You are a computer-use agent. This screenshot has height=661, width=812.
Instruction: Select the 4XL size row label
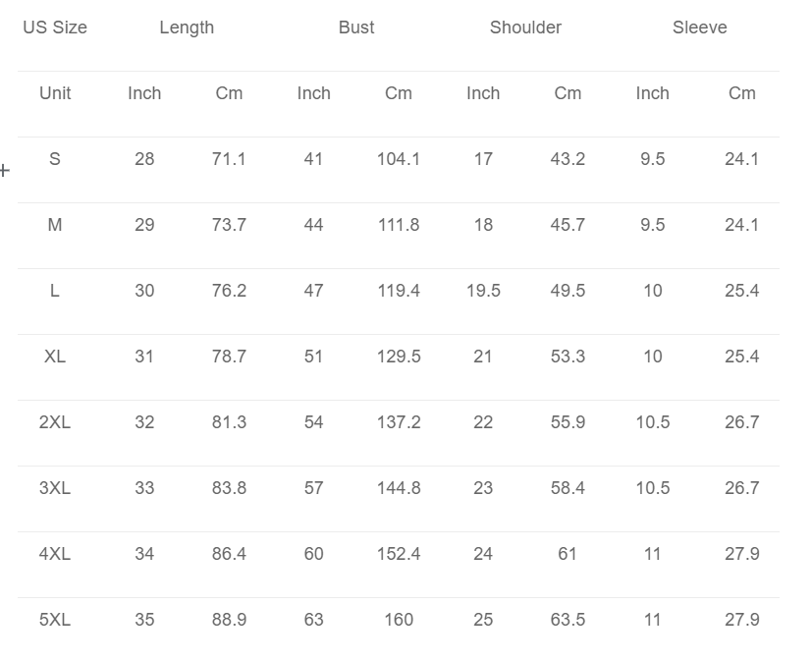click(x=55, y=554)
